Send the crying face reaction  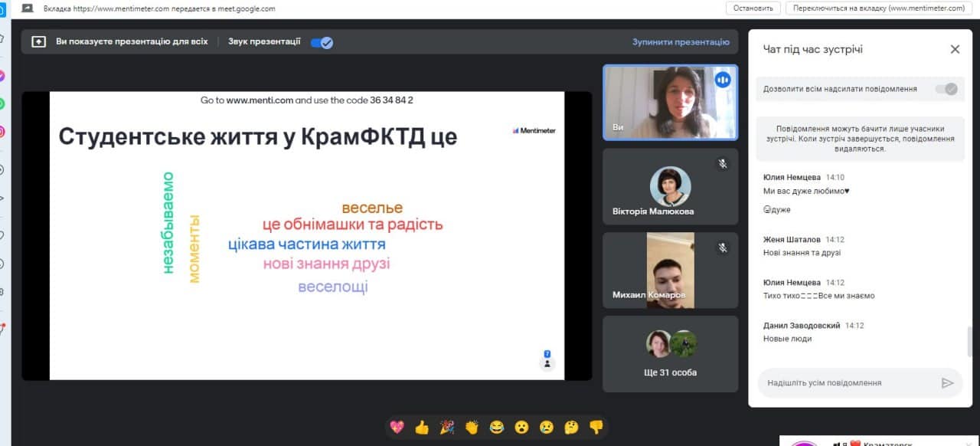pos(547,427)
